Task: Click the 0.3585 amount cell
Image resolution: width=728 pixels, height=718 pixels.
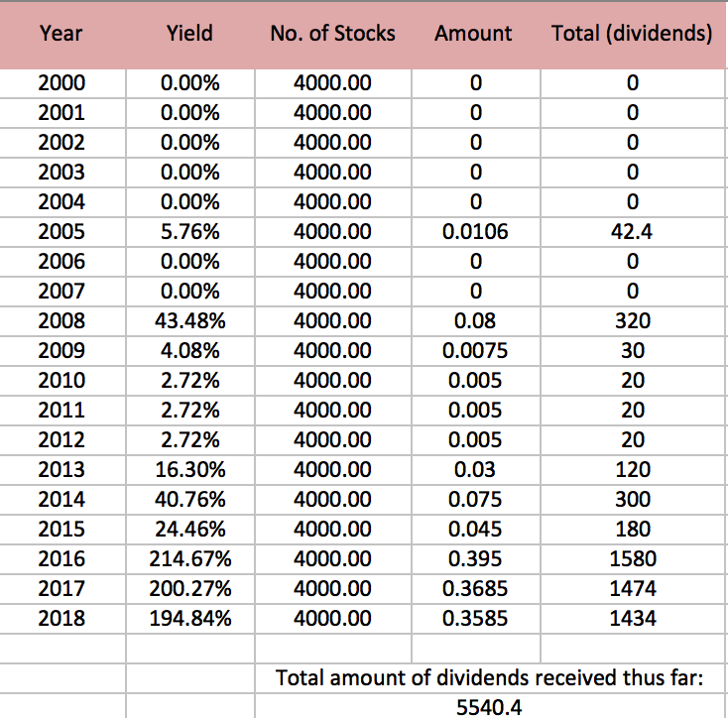Action: coord(475,618)
